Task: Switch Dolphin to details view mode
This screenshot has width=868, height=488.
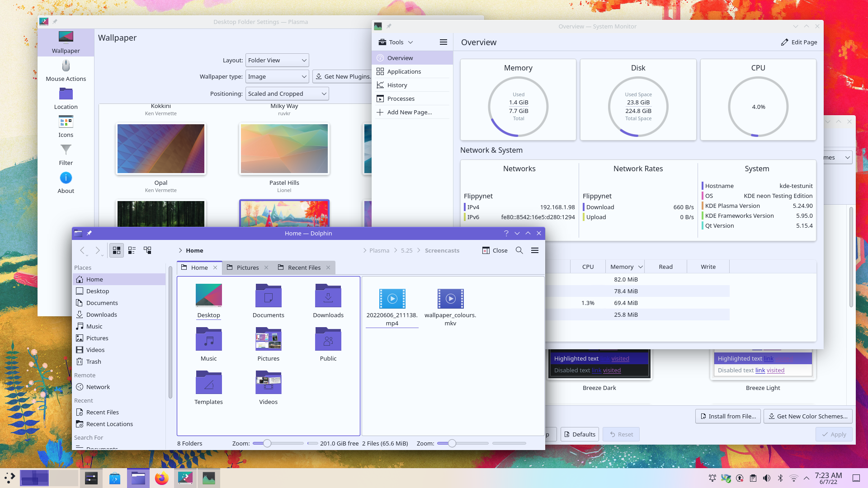Action: [x=132, y=250]
